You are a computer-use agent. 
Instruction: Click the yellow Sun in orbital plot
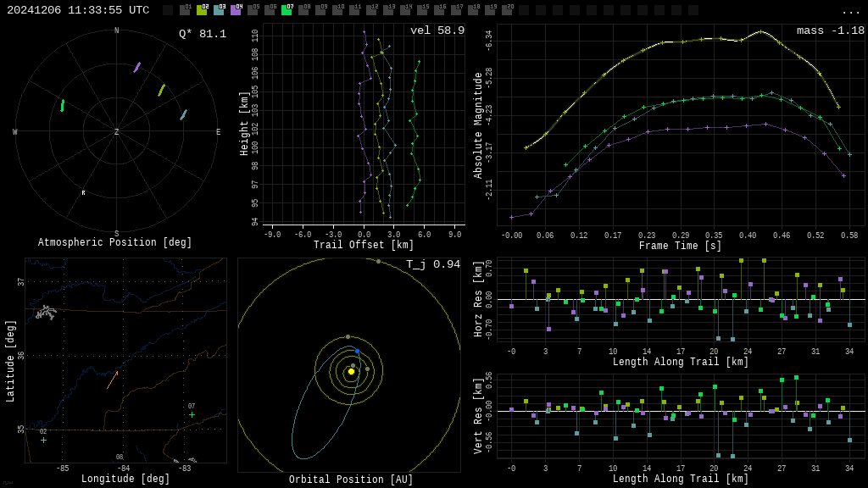(x=351, y=371)
